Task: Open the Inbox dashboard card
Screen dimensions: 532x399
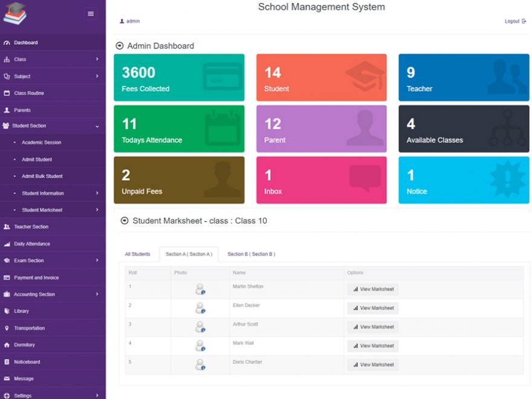Action: point(322,180)
